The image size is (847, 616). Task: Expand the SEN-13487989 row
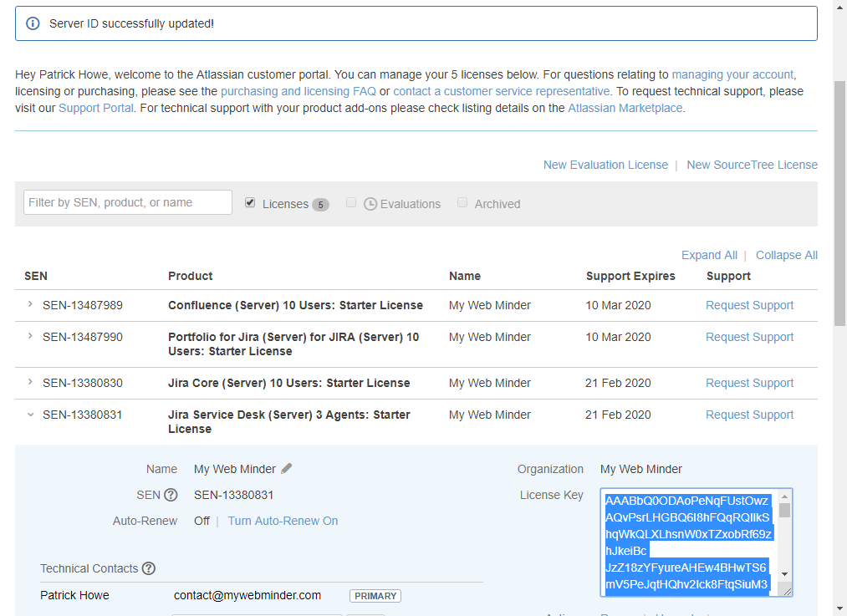(30, 304)
